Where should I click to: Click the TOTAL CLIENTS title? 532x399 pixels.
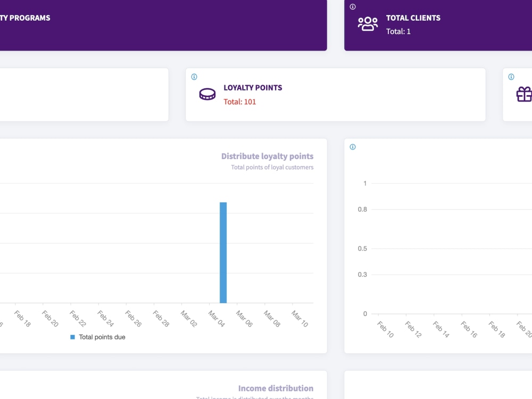point(413,18)
